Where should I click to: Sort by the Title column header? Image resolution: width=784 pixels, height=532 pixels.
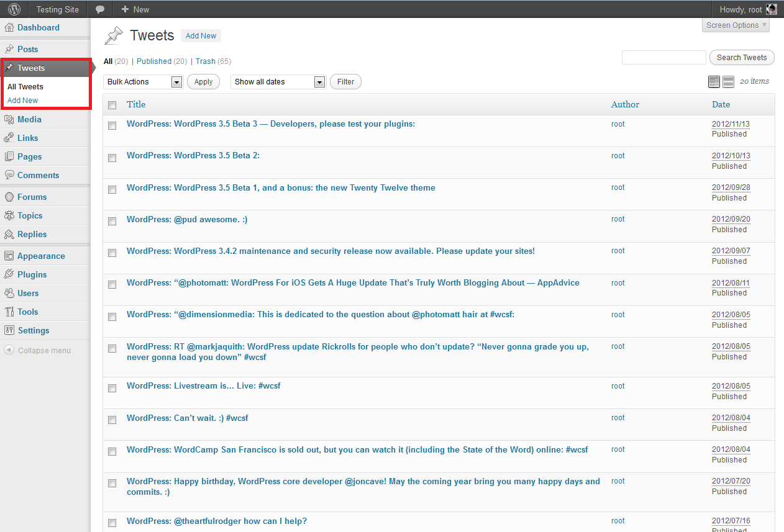[136, 104]
